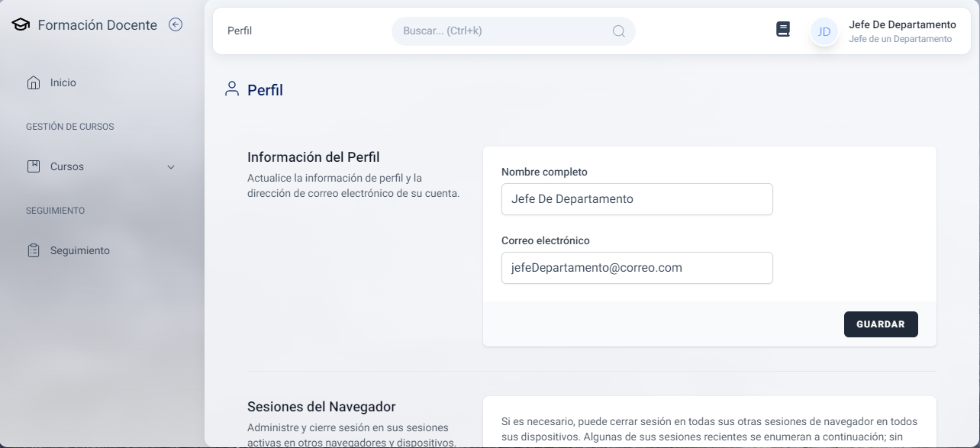Click the person icon beside the Perfil heading

232,90
